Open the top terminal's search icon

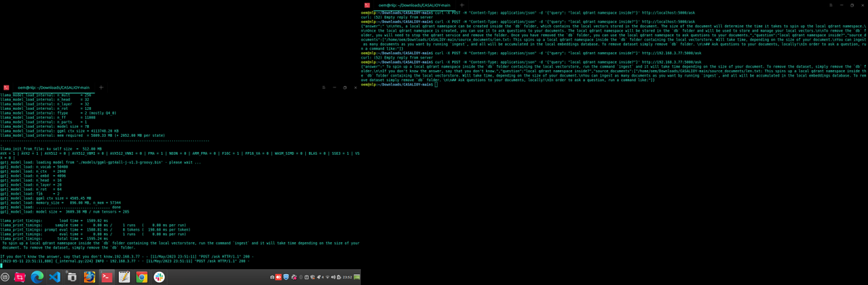[831, 5]
